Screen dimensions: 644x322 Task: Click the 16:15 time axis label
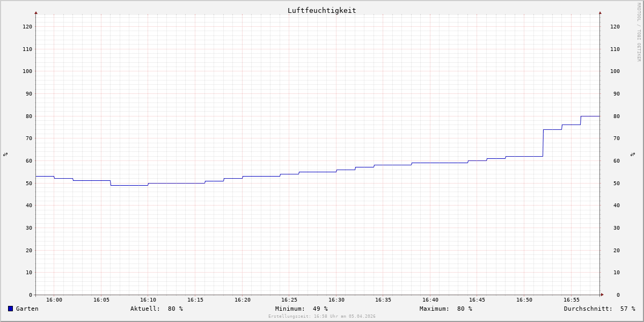(195, 300)
